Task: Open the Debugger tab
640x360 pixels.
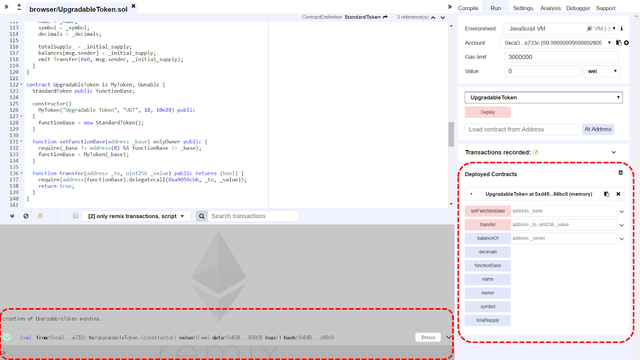Action: pyautogui.click(x=578, y=8)
